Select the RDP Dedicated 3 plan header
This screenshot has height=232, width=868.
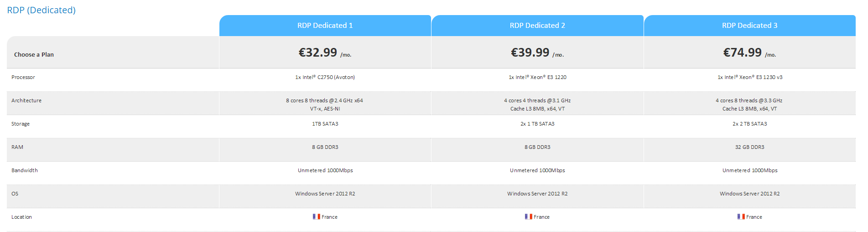[749, 26]
